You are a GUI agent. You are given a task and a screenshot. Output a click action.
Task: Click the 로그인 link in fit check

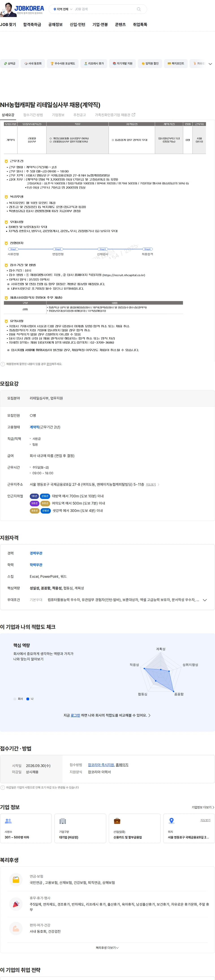pos(75,715)
